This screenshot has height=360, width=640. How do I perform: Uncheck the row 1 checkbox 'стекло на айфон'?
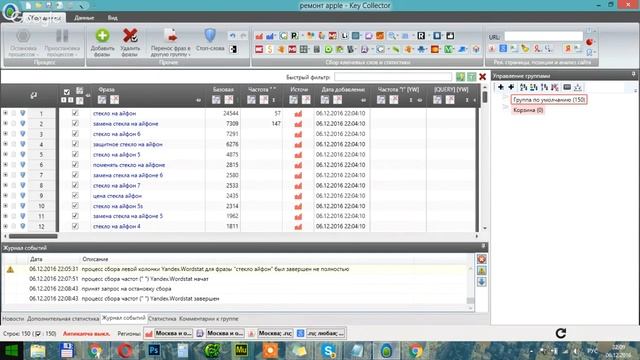point(75,113)
